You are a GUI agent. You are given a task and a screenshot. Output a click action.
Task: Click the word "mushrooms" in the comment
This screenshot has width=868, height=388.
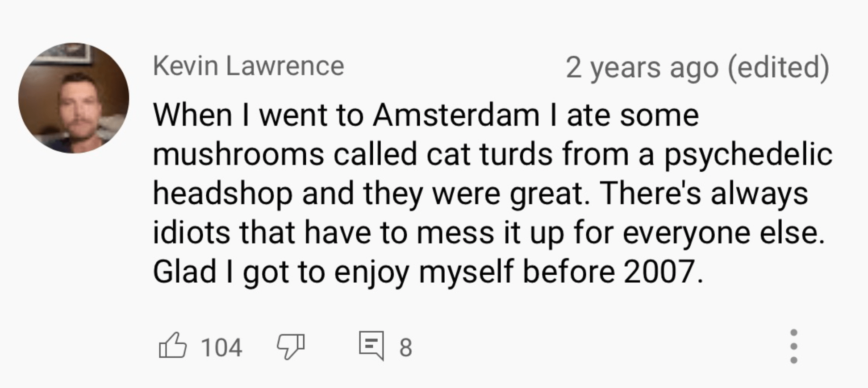pos(238,155)
